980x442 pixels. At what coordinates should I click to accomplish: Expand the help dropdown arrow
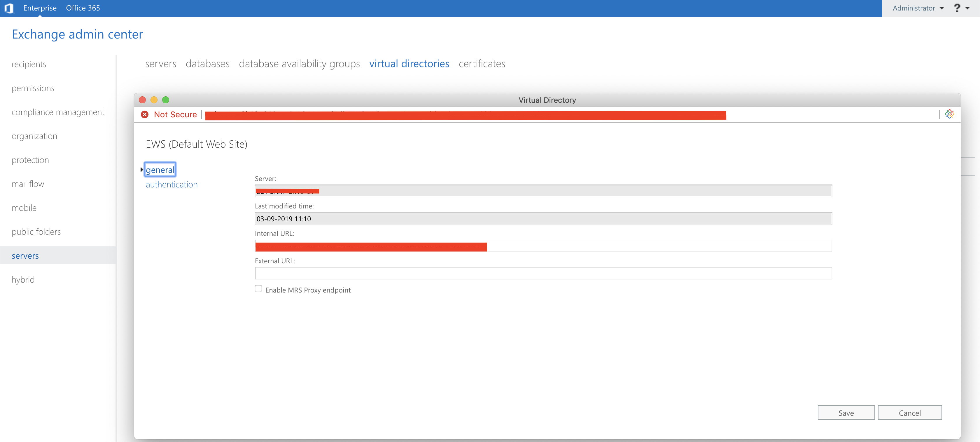point(967,8)
